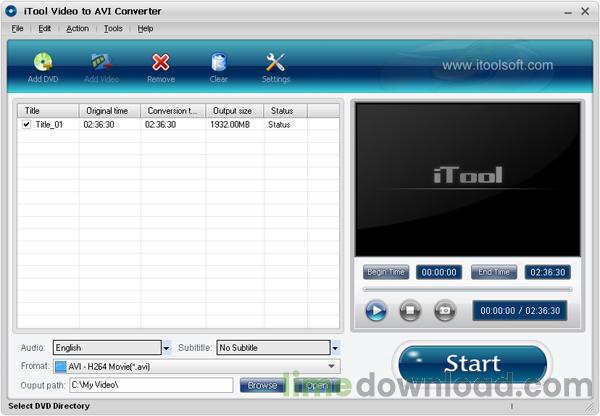This screenshot has height=416, width=600.
Task: Click the Add Video toolbar icon
Action: click(101, 62)
